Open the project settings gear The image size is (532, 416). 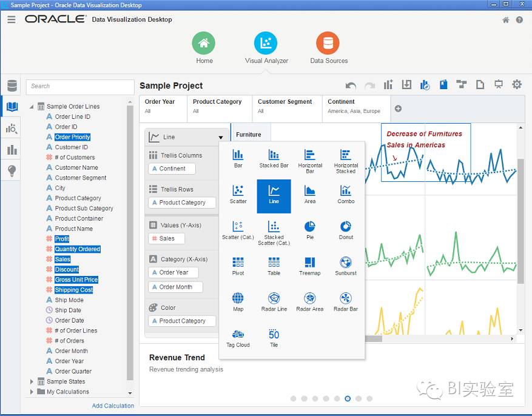click(x=517, y=85)
